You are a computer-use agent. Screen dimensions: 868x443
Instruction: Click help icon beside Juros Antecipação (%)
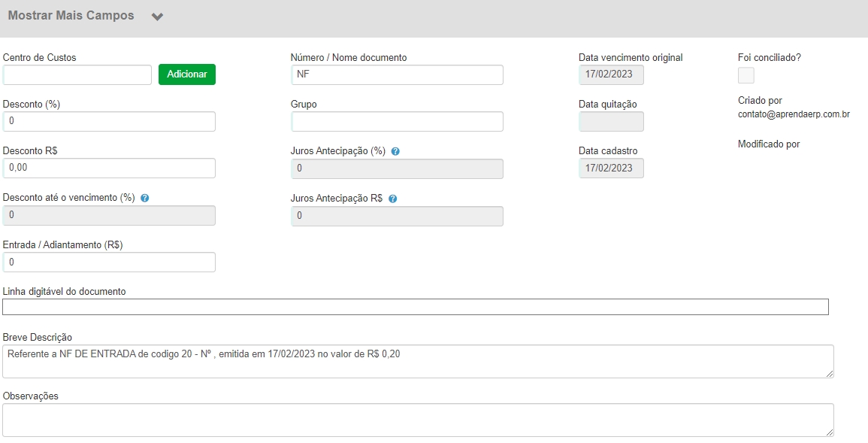coord(395,151)
